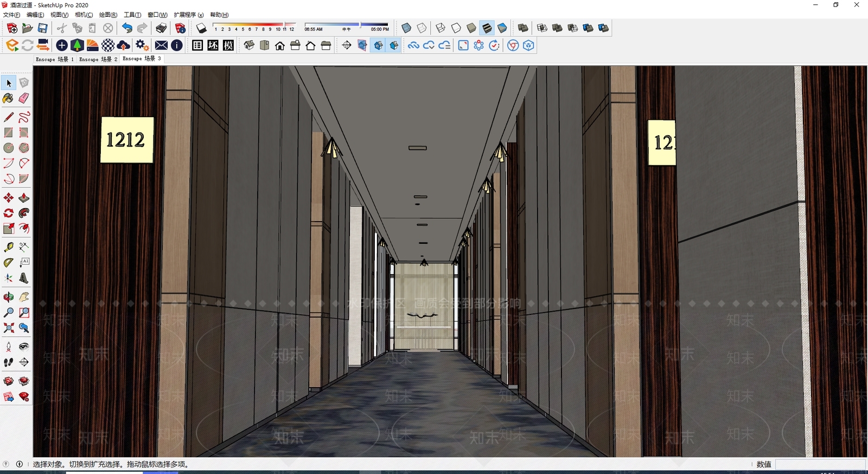Activate the Look Around eye tool
868x474 pixels.
coord(24,346)
